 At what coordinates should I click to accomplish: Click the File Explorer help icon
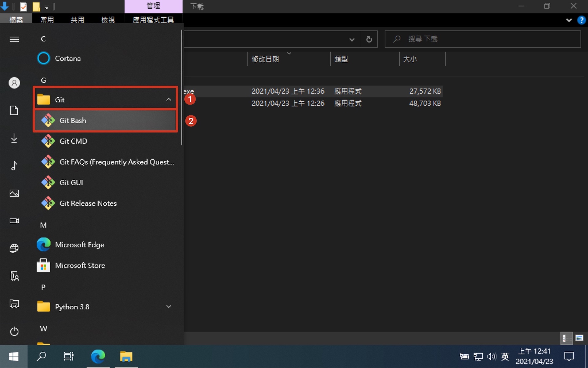coord(581,20)
